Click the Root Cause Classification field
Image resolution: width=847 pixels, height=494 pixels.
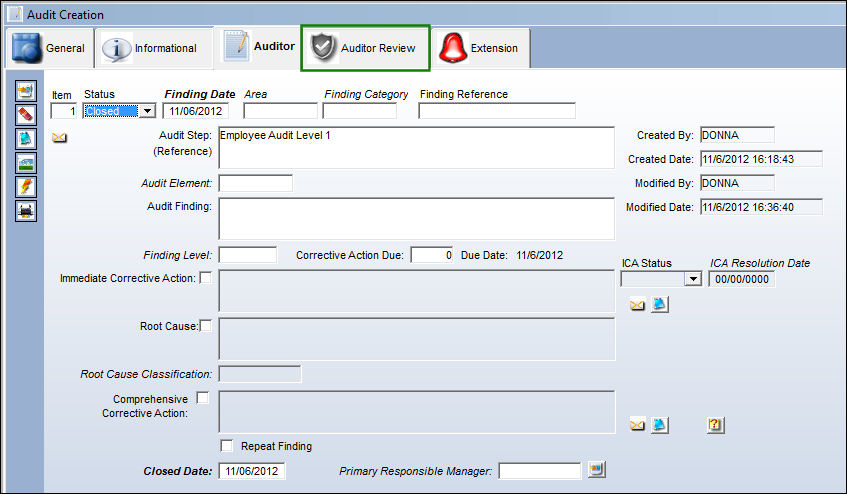(x=260, y=374)
